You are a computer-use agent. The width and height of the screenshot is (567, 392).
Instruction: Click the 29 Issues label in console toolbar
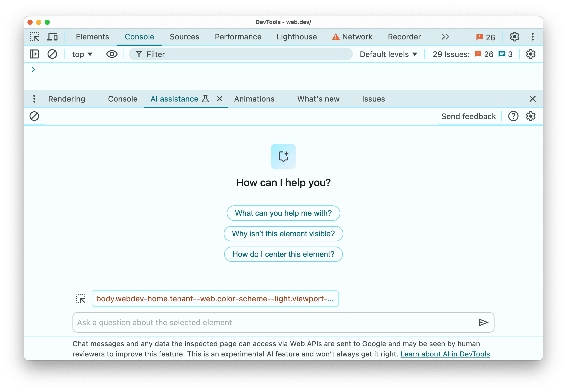click(451, 54)
